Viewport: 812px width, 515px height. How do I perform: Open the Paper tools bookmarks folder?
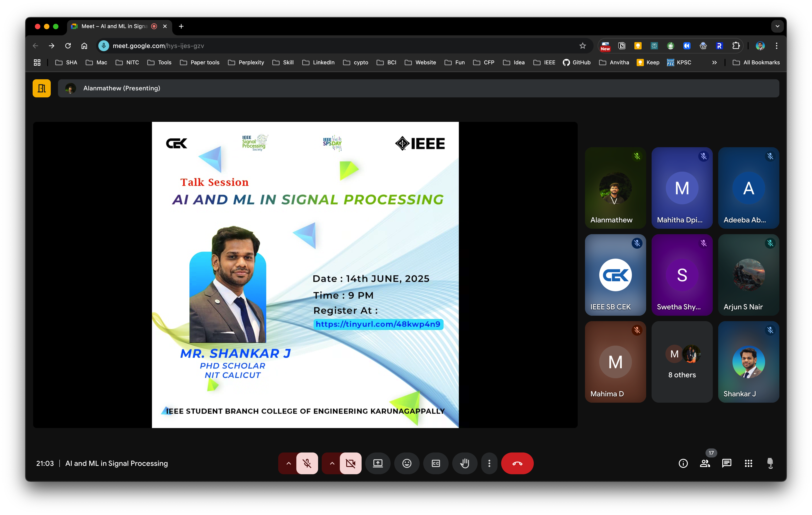click(x=200, y=62)
